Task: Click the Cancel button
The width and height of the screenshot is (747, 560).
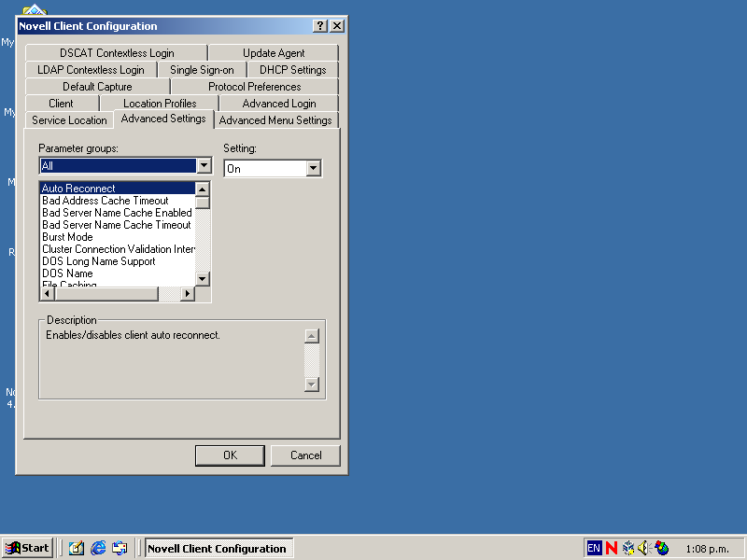Action: click(x=306, y=455)
